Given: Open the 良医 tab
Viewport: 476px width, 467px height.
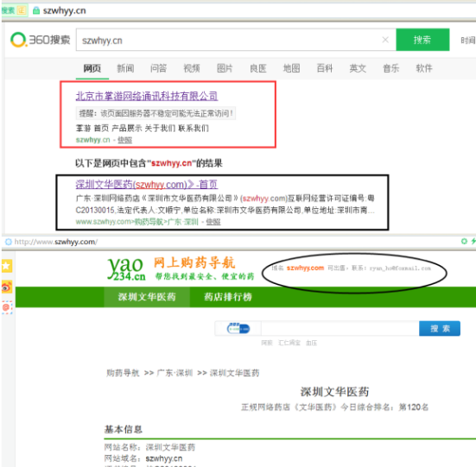Looking at the screenshot, I should tap(258, 68).
